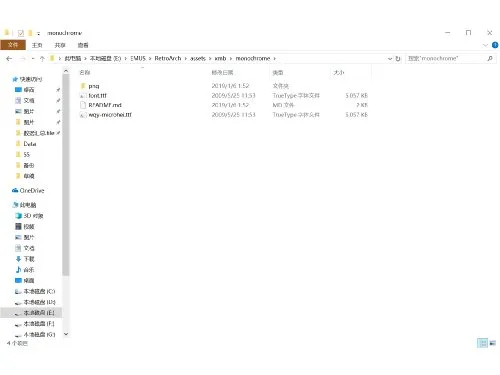Open the blue help icon
The width and height of the screenshot is (500, 375).
[x=495, y=45]
